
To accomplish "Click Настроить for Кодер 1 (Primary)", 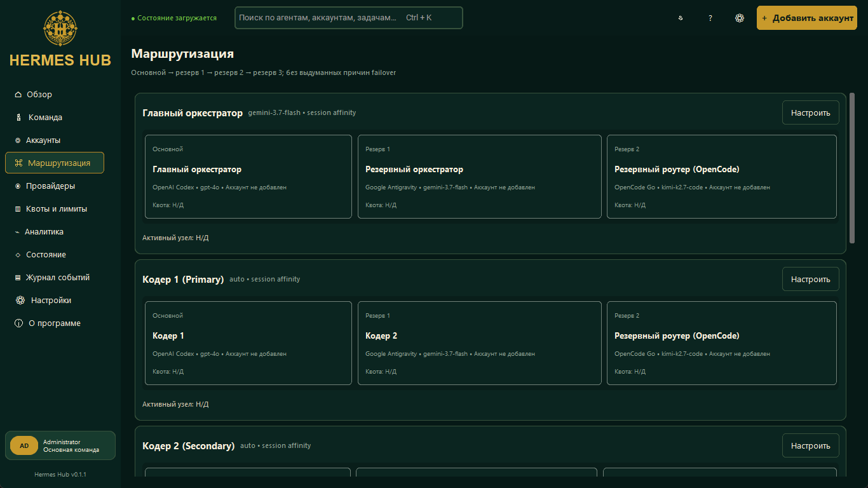I will (x=811, y=280).
